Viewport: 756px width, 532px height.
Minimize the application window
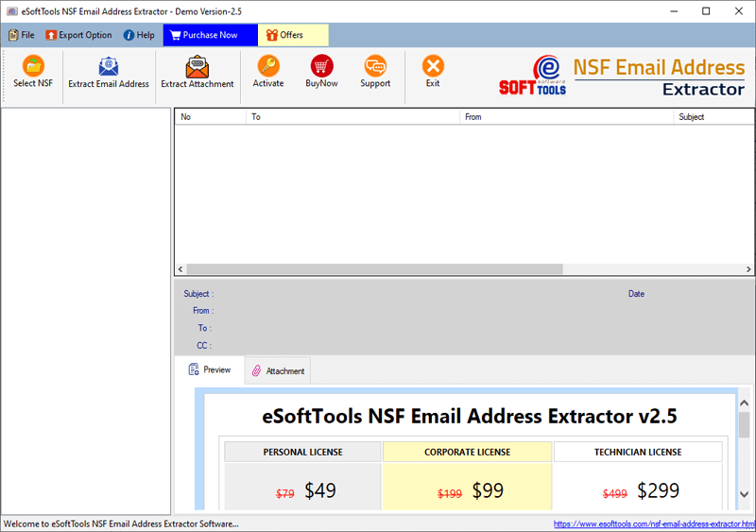pyautogui.click(x=674, y=11)
